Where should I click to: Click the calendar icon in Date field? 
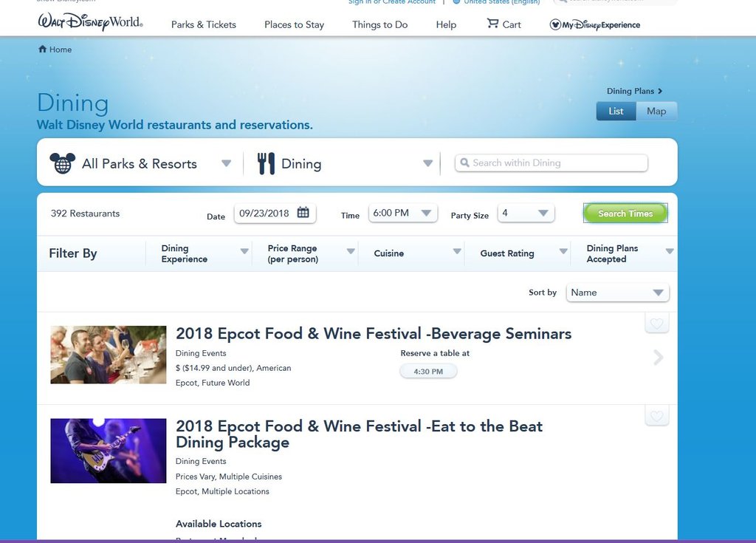coord(303,213)
